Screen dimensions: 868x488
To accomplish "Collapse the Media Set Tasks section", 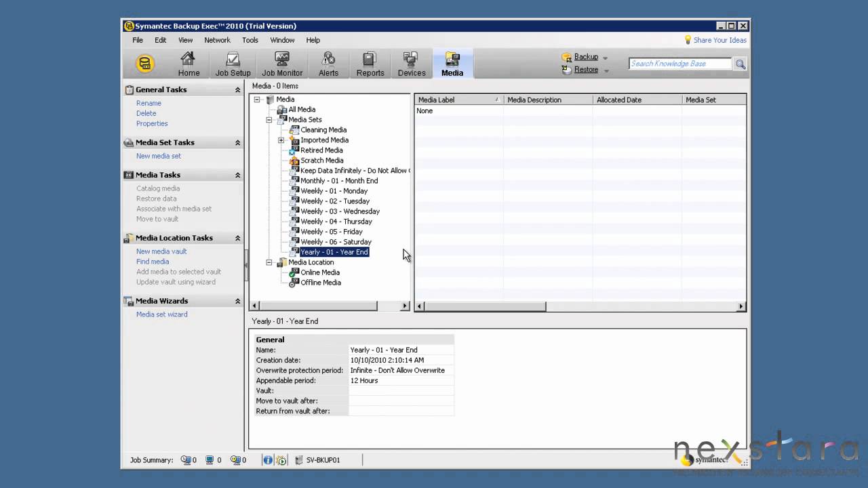I will [x=237, y=142].
